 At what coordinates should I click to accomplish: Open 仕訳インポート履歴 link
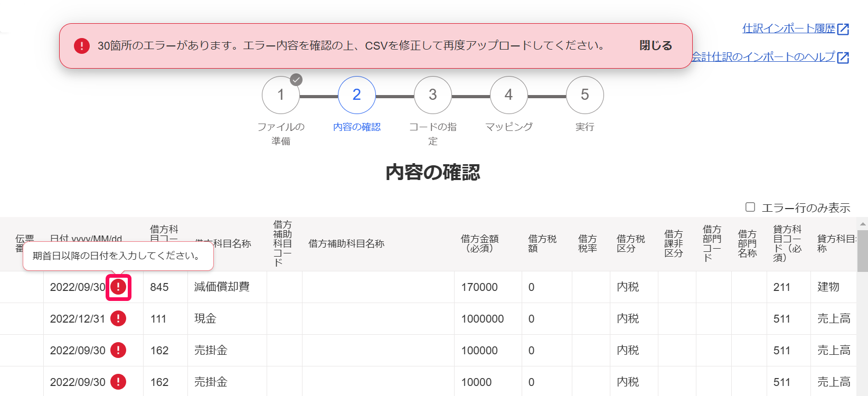(x=789, y=29)
